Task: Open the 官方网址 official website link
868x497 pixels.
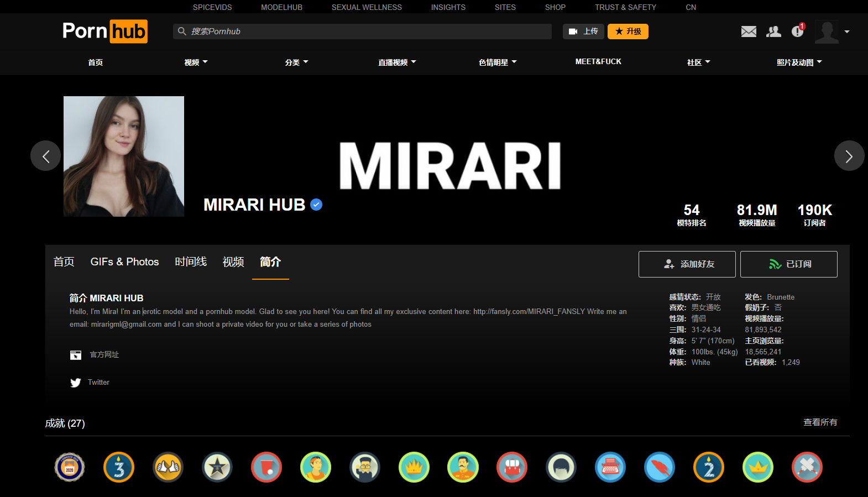Action: (x=104, y=355)
